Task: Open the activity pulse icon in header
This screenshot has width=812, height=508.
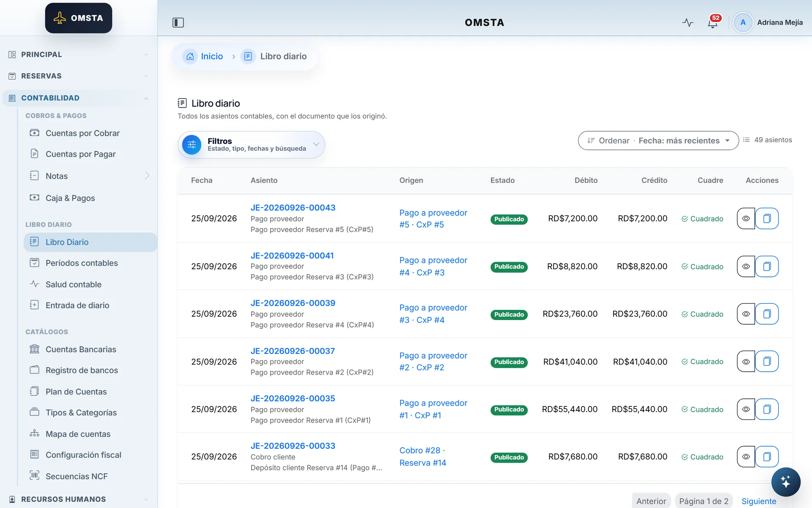Action: click(688, 22)
